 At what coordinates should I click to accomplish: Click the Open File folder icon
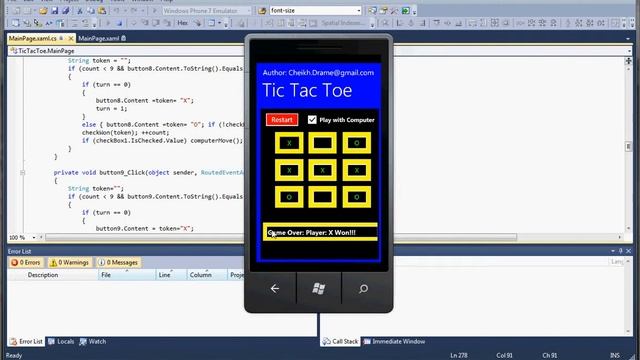[x=43, y=11]
